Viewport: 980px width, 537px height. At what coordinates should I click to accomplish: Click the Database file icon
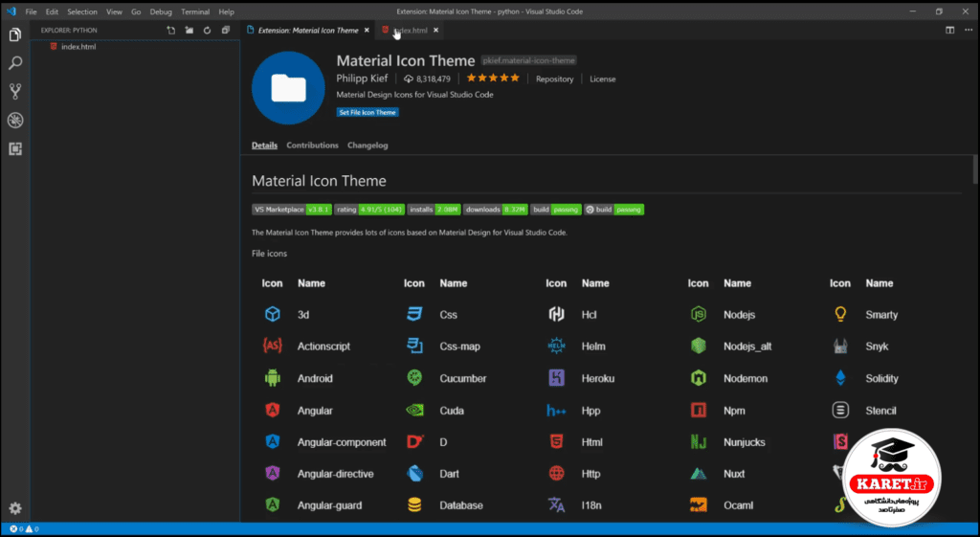click(x=414, y=505)
